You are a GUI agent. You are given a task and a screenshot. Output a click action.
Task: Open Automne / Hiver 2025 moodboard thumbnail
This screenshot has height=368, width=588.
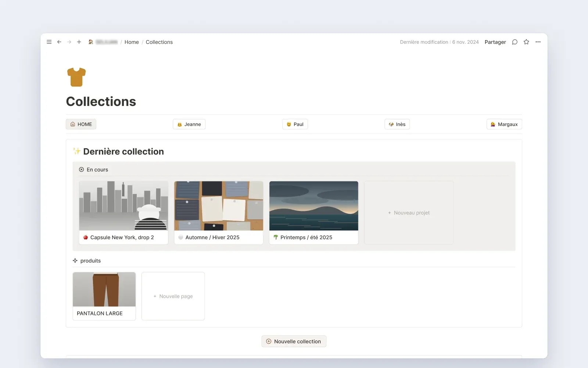(x=219, y=206)
